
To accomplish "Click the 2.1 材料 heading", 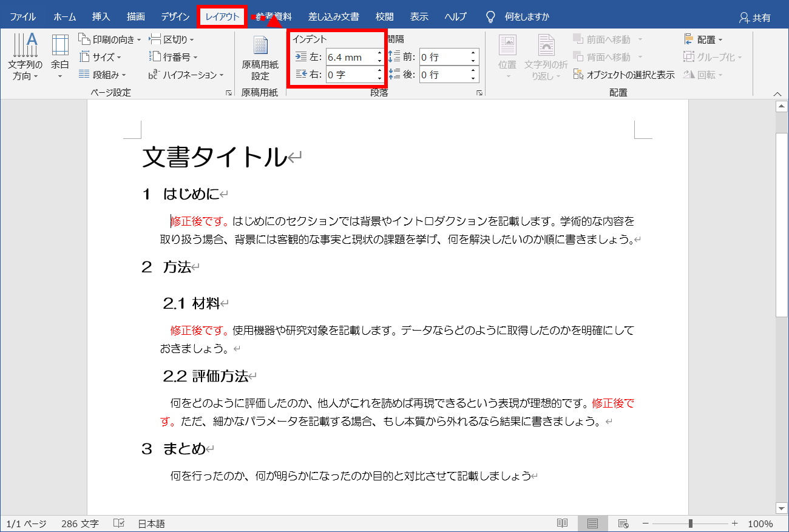I will pos(191,303).
